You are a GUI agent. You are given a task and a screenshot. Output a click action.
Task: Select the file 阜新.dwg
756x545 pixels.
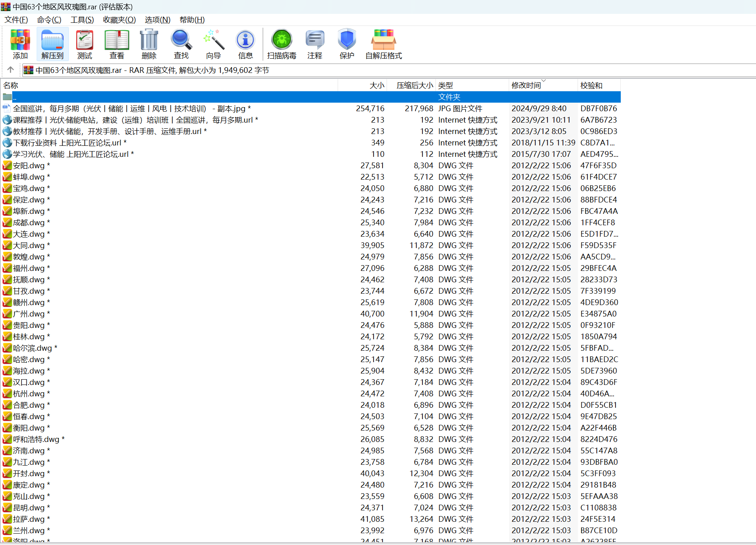click(31, 211)
